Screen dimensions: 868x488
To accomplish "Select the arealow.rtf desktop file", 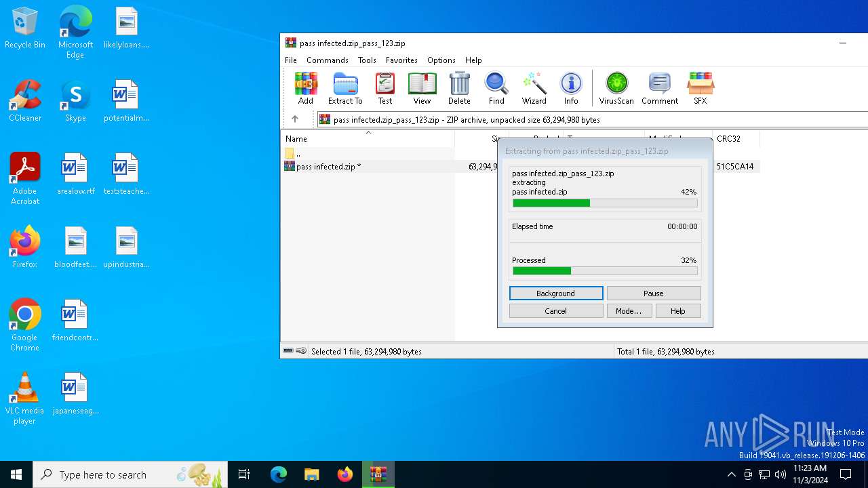I will [x=75, y=174].
